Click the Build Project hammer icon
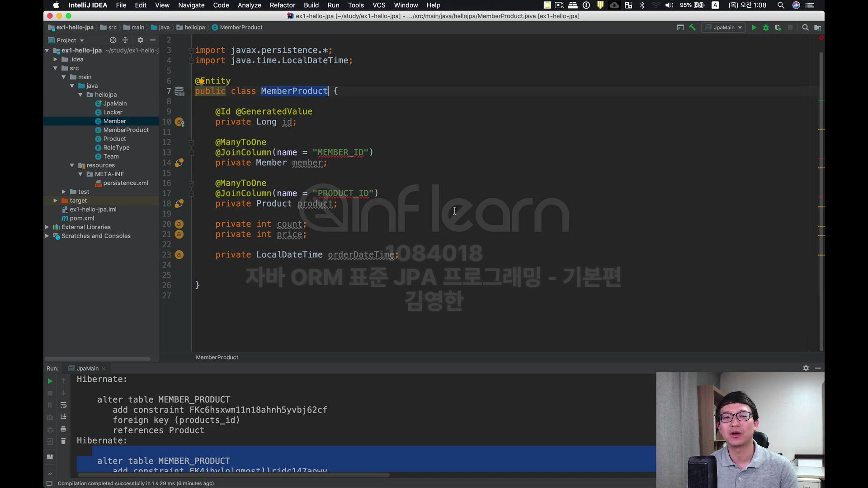The width and height of the screenshot is (868, 488). (692, 28)
